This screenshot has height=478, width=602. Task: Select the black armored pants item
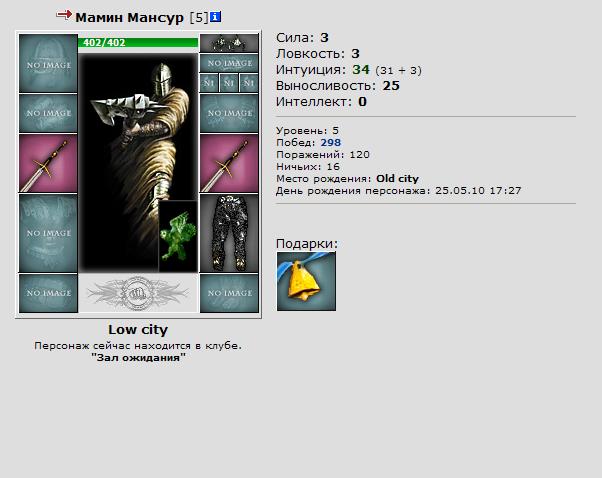pos(229,233)
